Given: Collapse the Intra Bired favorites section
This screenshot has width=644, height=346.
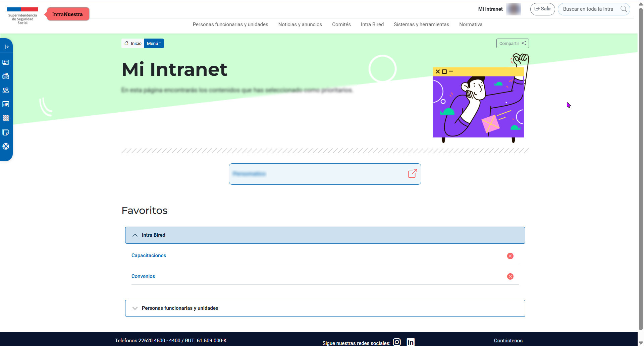Looking at the screenshot, I should coord(325,235).
